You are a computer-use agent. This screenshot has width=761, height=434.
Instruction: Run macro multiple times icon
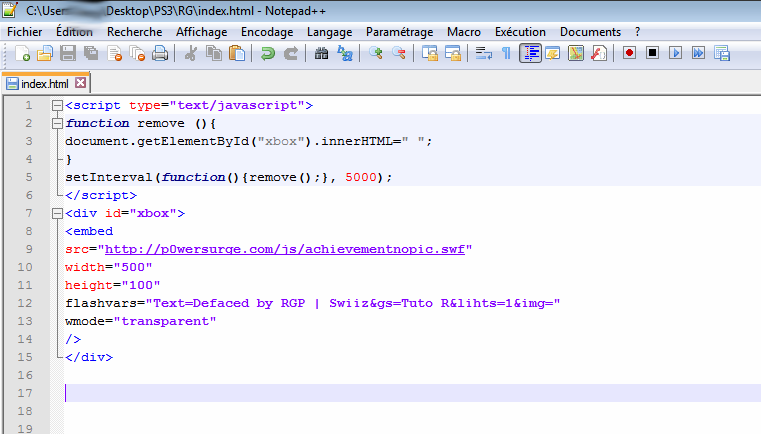click(699, 53)
